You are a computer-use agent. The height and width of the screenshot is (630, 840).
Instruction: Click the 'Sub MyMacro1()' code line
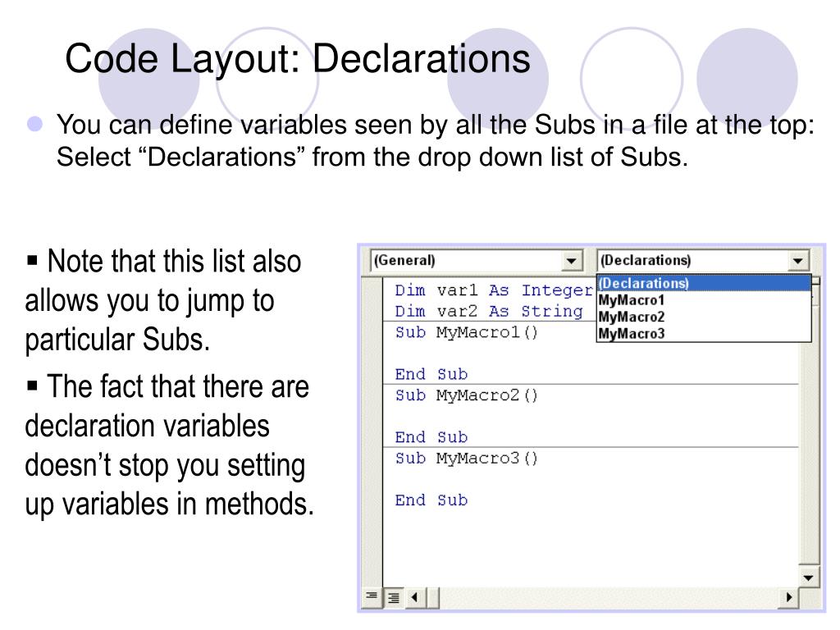coord(466,333)
